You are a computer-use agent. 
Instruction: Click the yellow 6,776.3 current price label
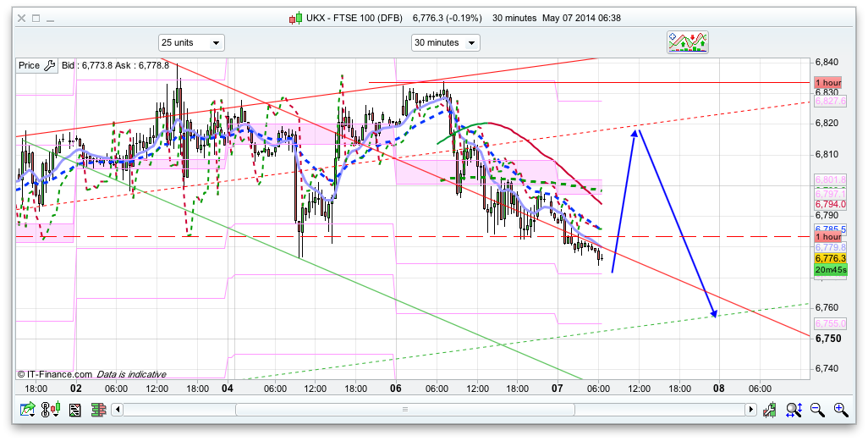[829, 258]
